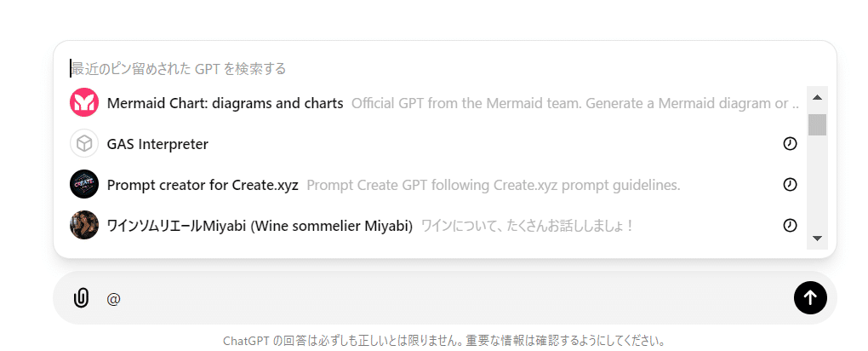The height and width of the screenshot is (351, 868).
Task: Click the GPT list scrollbar thumb
Action: [817, 124]
